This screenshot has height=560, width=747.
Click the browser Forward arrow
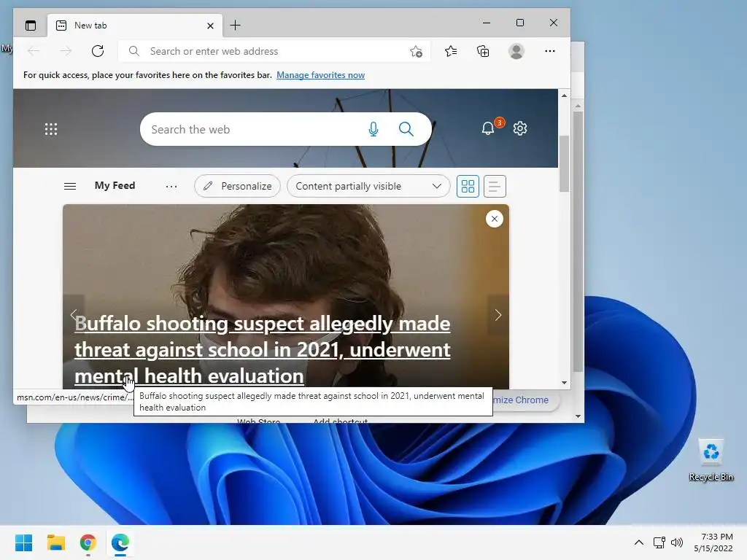coord(66,51)
